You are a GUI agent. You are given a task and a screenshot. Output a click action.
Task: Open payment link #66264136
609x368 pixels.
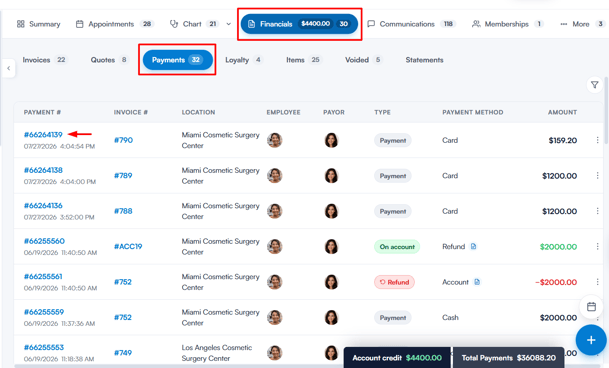43,206
